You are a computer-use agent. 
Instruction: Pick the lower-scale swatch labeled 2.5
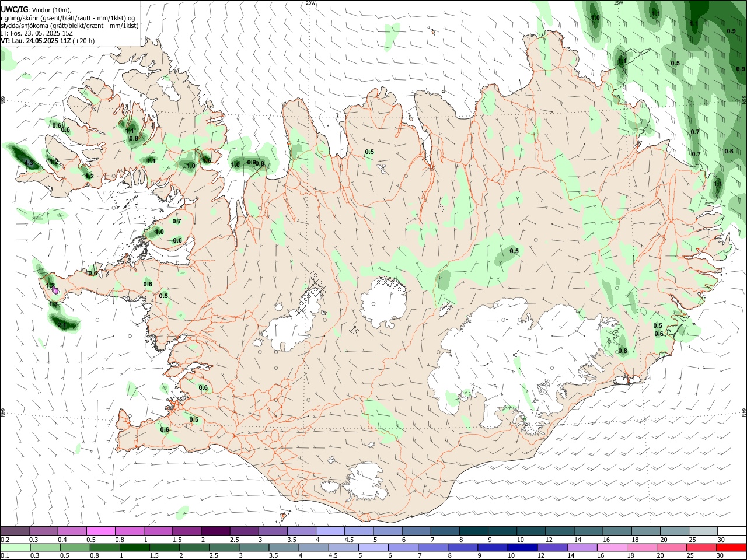224,547
